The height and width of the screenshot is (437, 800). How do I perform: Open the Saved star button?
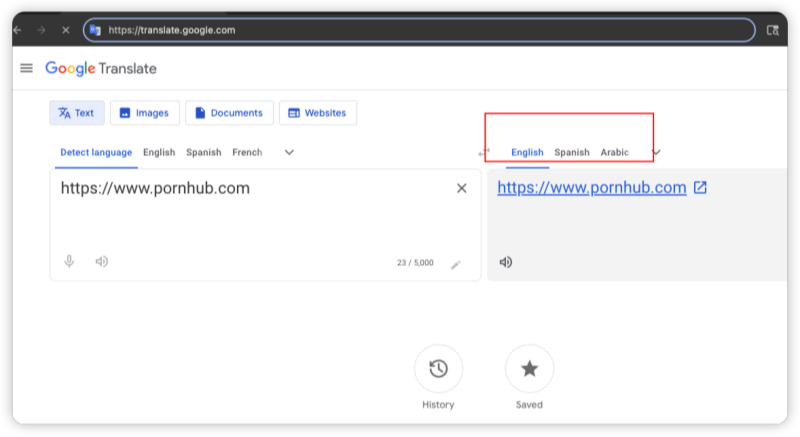click(529, 369)
